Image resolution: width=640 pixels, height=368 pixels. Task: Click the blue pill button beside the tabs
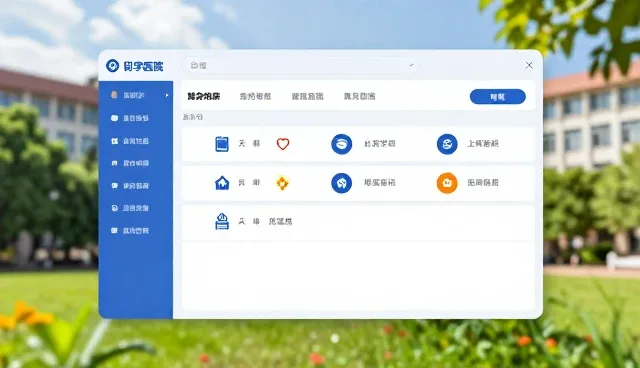498,97
